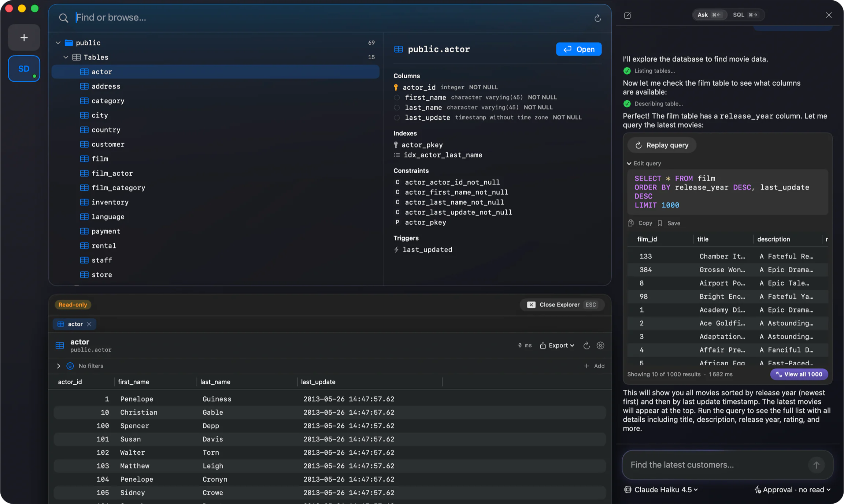
Task: Select the rental table
Action: (x=215, y=246)
